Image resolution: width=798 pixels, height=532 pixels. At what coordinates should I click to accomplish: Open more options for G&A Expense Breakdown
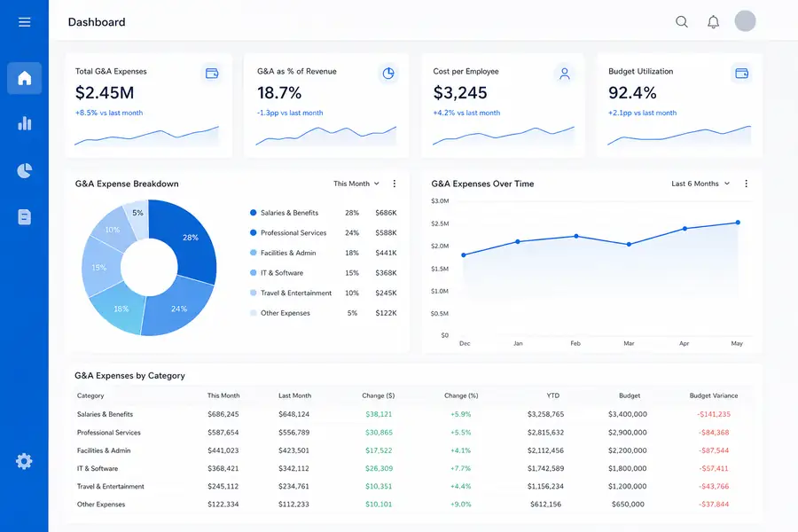[x=394, y=184]
